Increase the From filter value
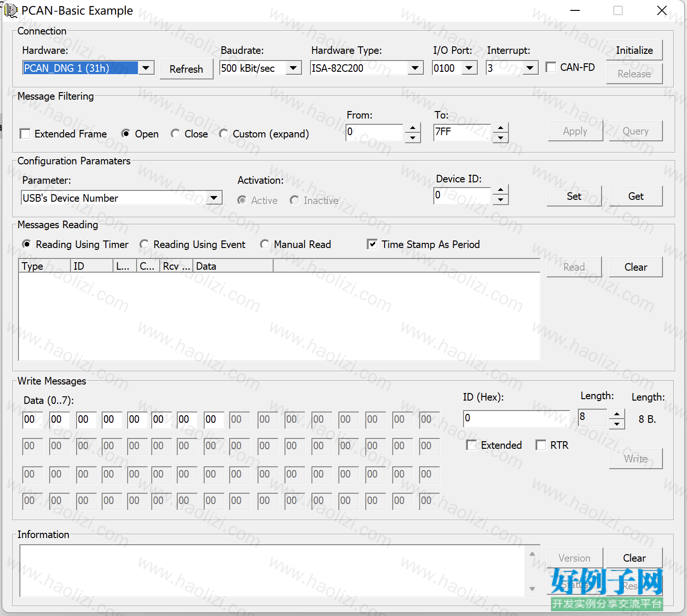 [413, 128]
